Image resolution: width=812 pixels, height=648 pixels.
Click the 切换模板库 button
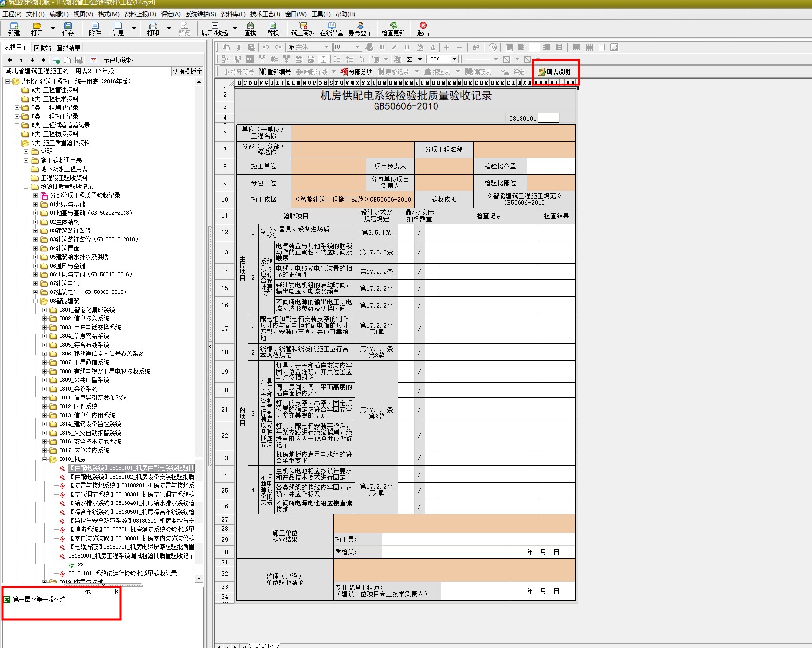pyautogui.click(x=187, y=71)
